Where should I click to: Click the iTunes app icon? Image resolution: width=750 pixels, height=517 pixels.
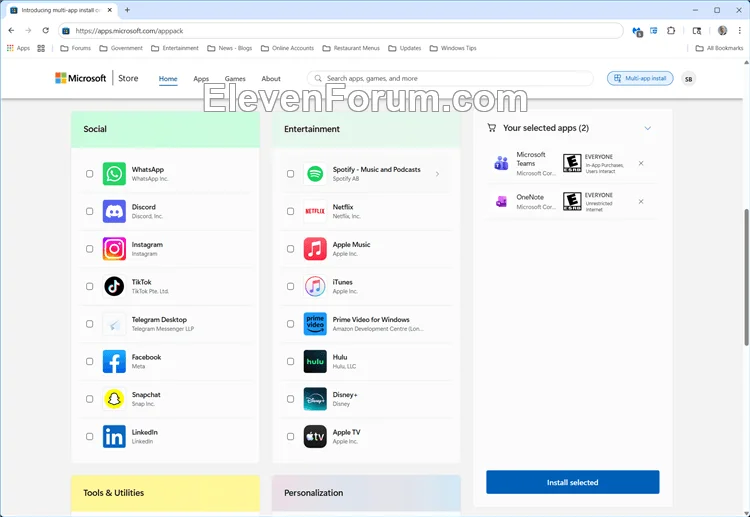pos(315,286)
